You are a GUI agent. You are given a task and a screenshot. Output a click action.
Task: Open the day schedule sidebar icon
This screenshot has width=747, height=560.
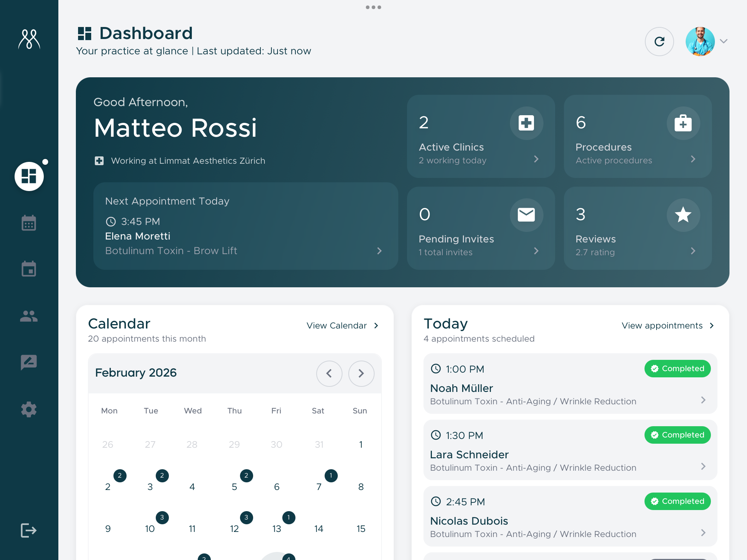29,269
